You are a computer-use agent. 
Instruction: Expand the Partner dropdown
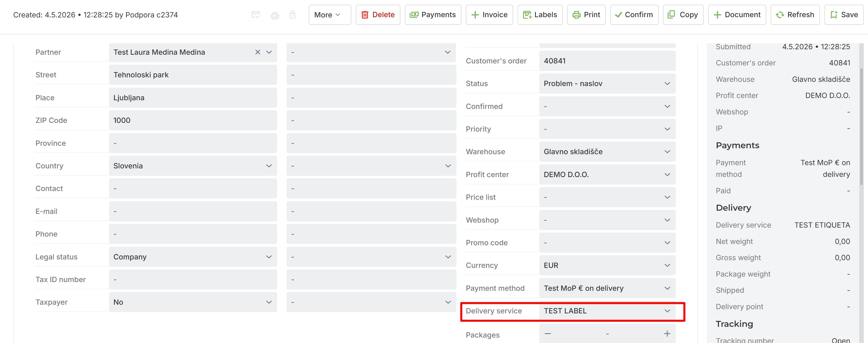coord(269,52)
